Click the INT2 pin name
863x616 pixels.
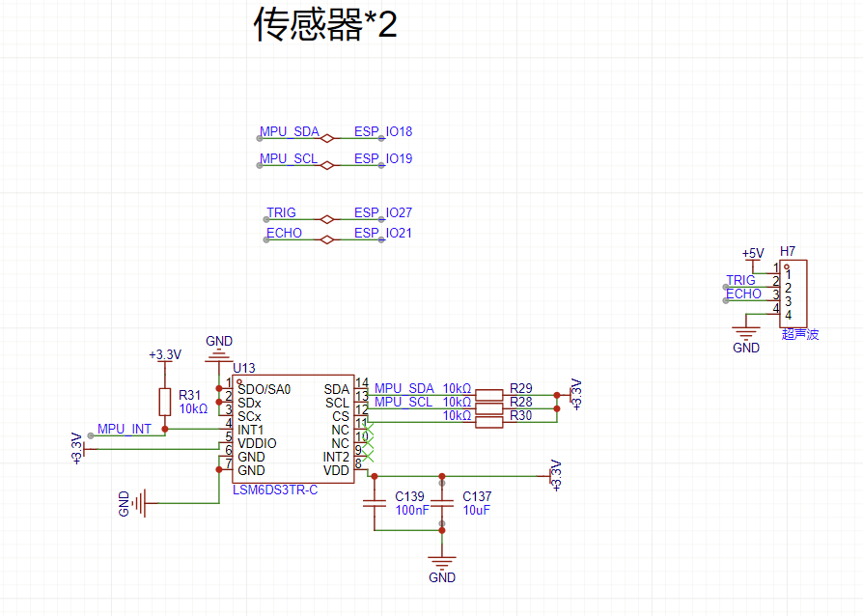336,457
